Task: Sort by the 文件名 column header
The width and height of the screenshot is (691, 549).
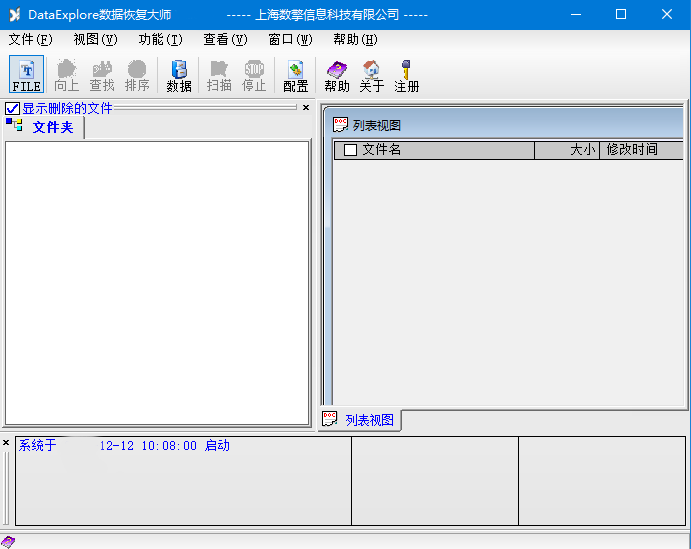Action: click(x=434, y=150)
